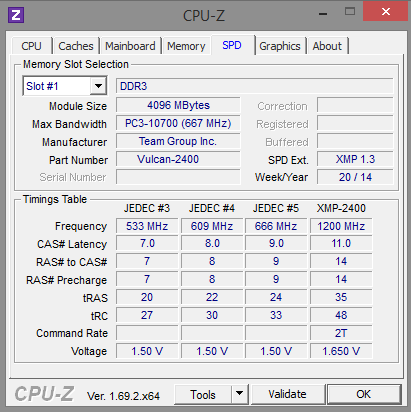Screen dimensions: 414x413
Task: Click the 2T Command Rate value
Action: tap(341, 333)
